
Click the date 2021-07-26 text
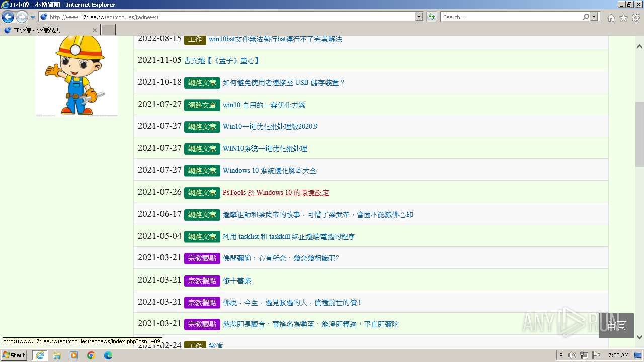pyautogui.click(x=159, y=192)
